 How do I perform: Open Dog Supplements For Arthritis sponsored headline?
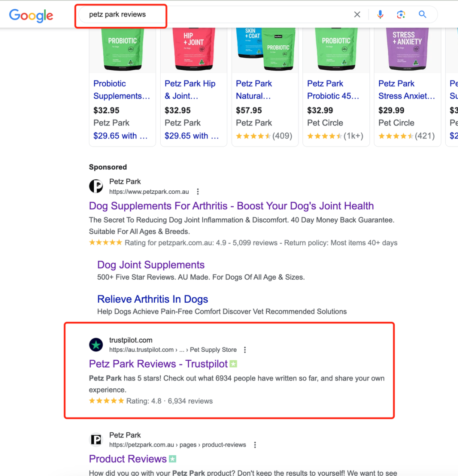(232, 206)
